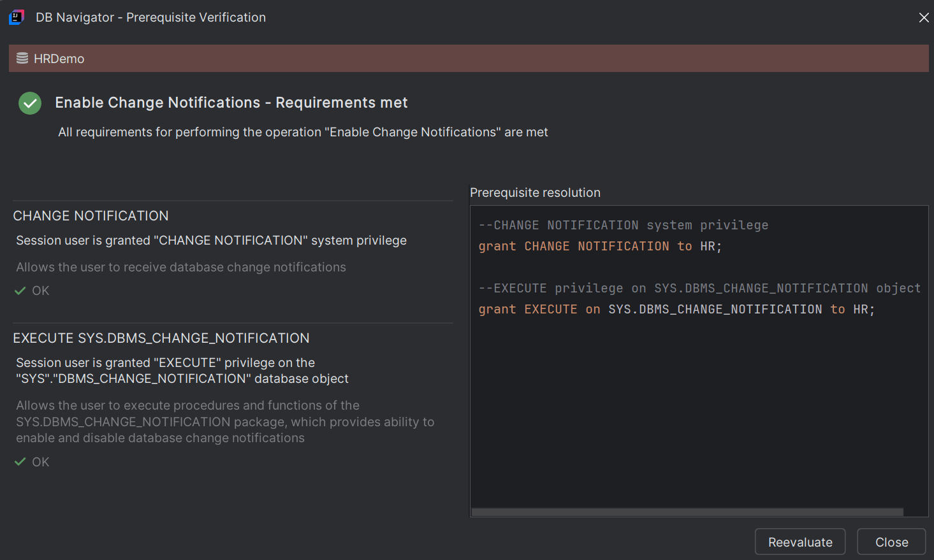Select the grant CHANGE NOTIFICATION SQL line
This screenshot has height=560, width=934.
599,246
